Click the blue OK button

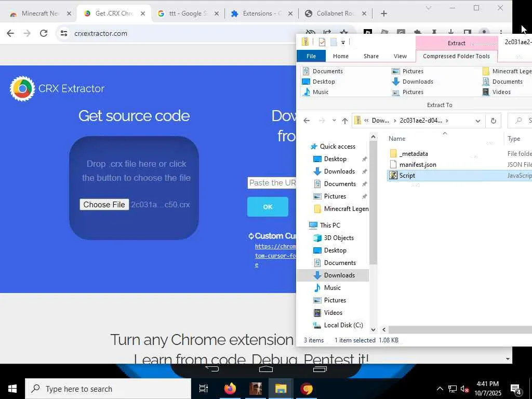pyautogui.click(x=268, y=207)
